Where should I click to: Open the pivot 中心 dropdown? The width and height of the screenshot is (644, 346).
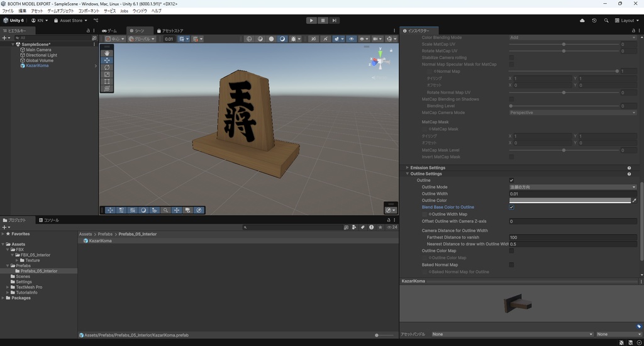tap(114, 38)
